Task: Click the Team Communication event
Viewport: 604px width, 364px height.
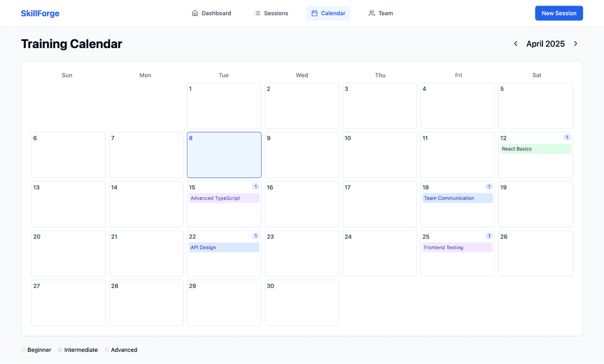Action: pos(457,197)
